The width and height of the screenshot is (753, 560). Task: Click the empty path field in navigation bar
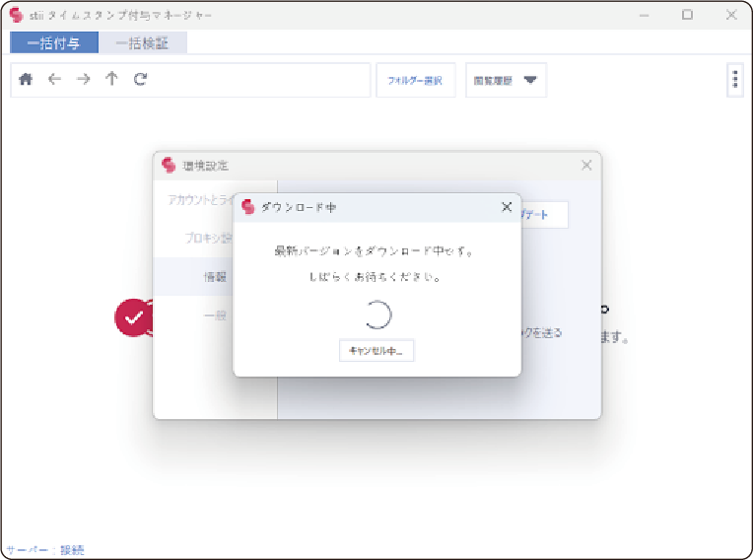tap(256, 81)
